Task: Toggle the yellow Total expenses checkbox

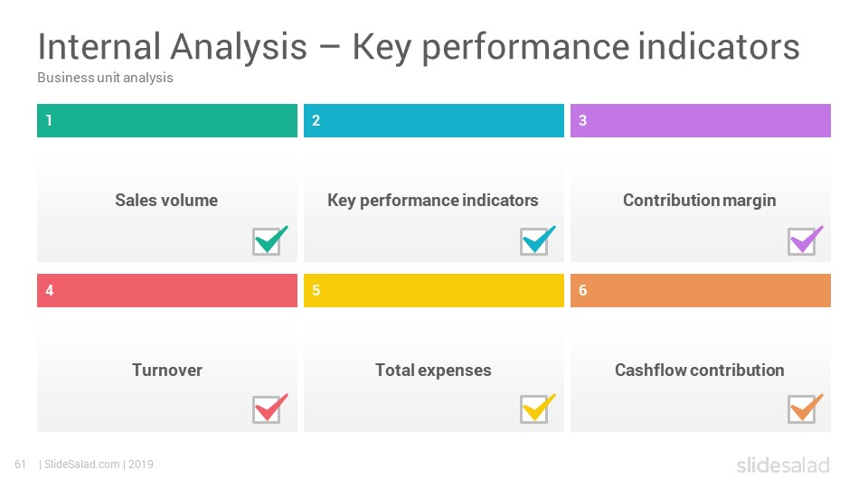Action: pos(534,410)
